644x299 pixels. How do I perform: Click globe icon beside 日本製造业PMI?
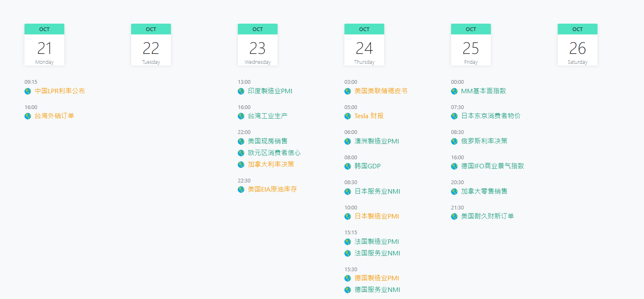tap(348, 216)
